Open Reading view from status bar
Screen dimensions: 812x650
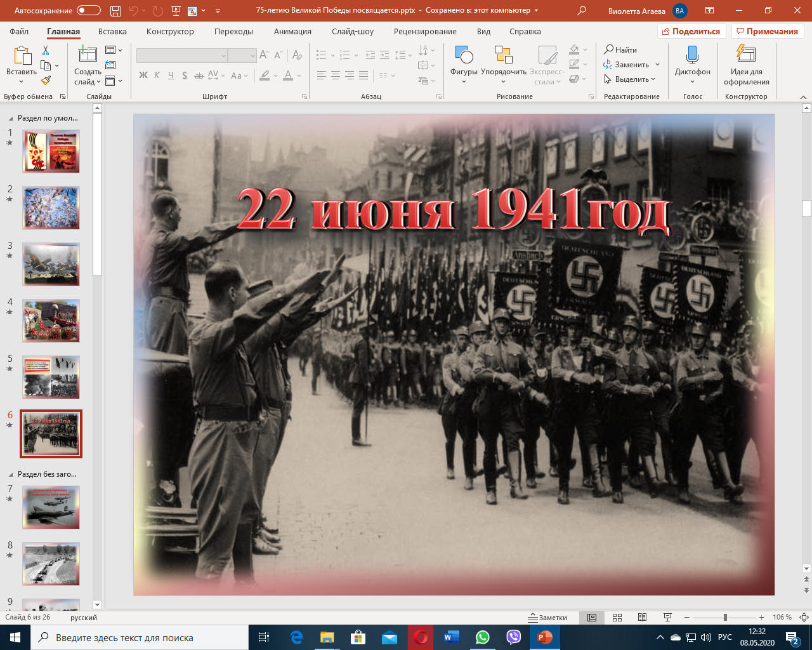(642, 618)
